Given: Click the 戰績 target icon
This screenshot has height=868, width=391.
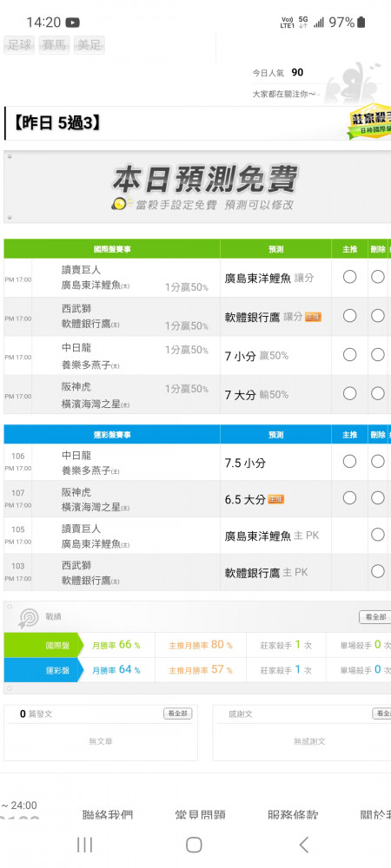Looking at the screenshot, I should pyautogui.click(x=29, y=618).
